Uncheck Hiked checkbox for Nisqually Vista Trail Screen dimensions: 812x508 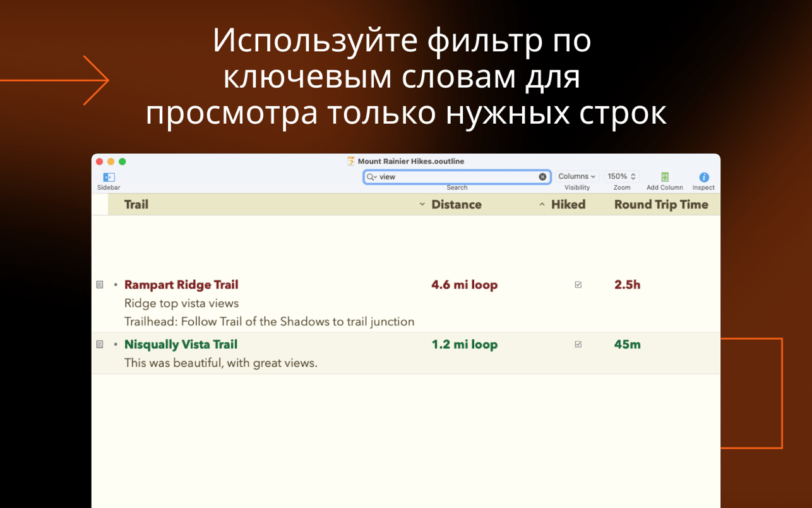click(578, 344)
